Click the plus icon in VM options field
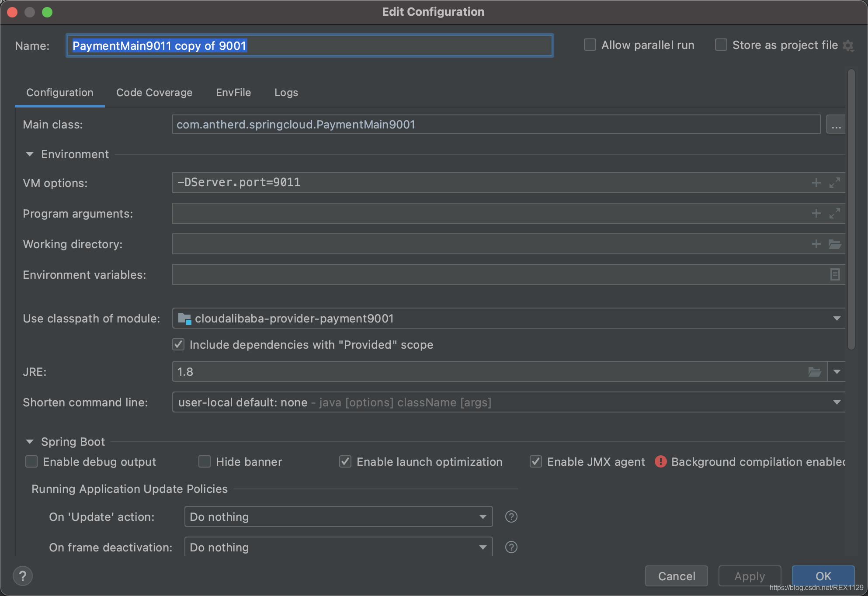Image resolution: width=868 pixels, height=596 pixels. tap(816, 183)
